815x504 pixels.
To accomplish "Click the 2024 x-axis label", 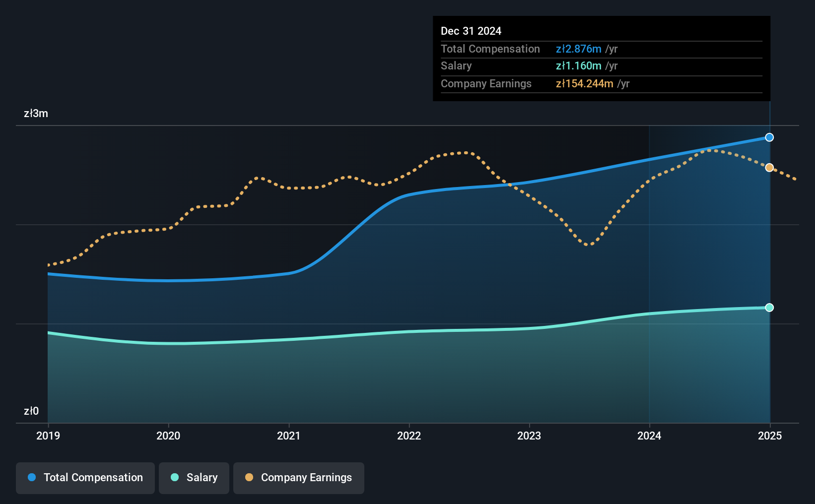I will coord(649,436).
